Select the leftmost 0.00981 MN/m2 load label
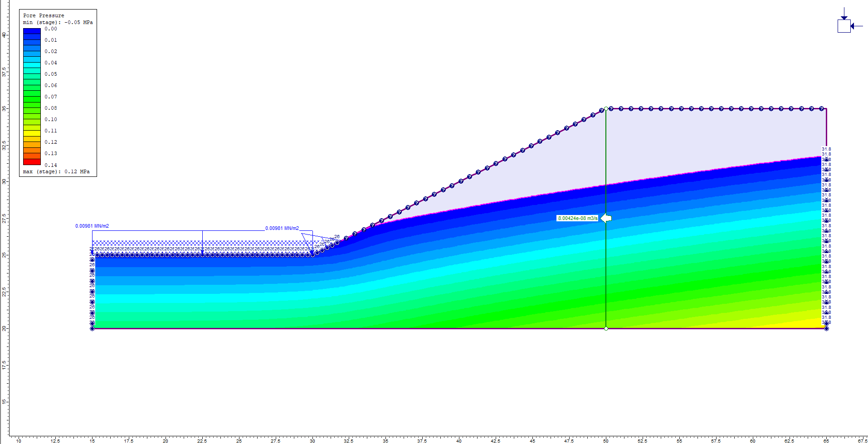The image size is (868, 444). click(92, 226)
